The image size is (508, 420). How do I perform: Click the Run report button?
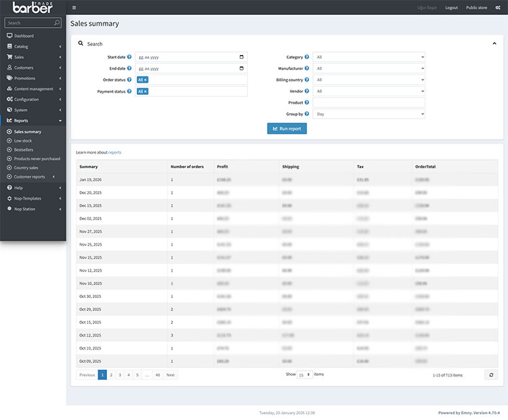pos(287,129)
